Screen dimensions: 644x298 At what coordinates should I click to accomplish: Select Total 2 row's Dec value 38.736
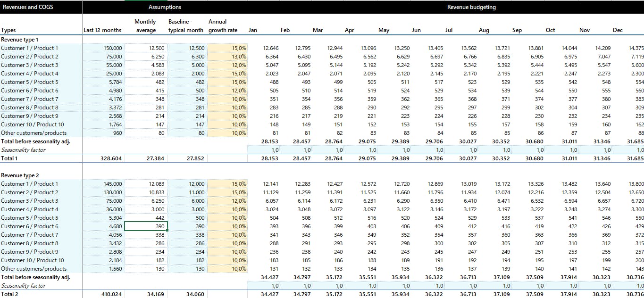(x=636, y=294)
